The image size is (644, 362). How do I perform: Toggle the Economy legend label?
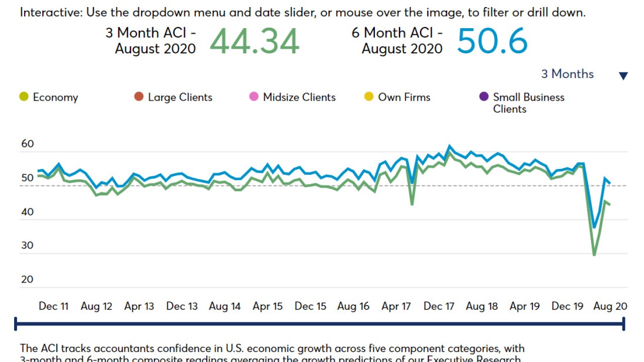pos(55,98)
